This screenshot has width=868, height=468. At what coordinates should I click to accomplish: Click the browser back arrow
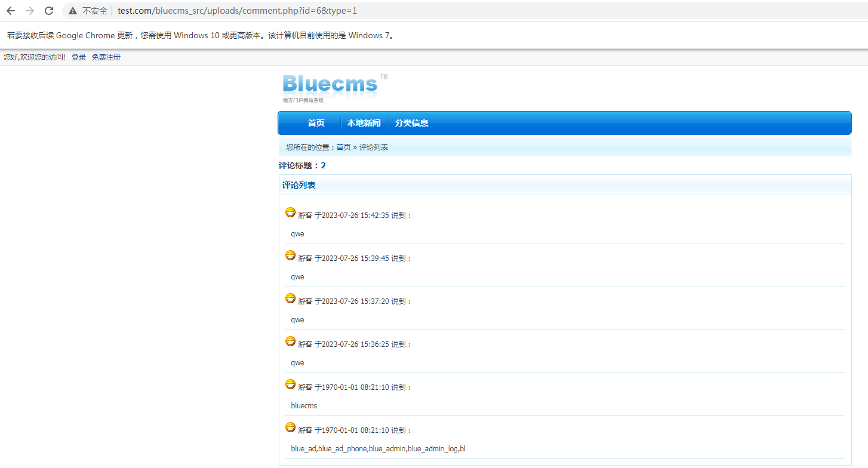[x=11, y=11]
